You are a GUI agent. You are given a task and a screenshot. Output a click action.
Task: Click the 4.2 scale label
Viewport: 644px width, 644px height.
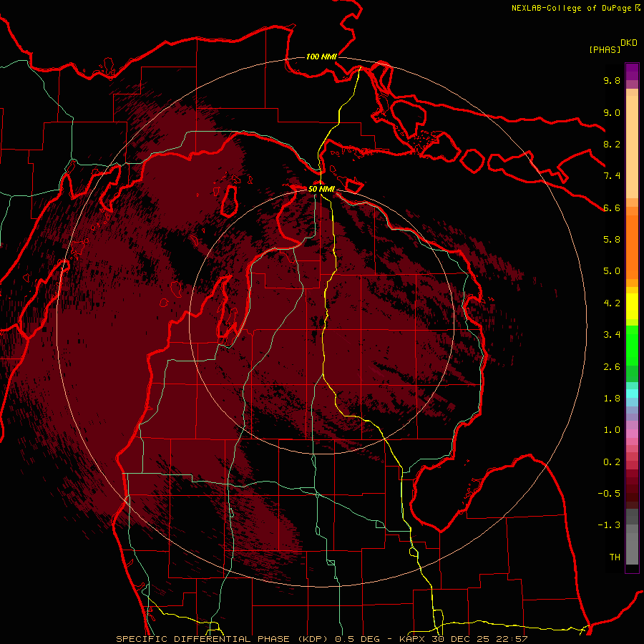(612, 303)
